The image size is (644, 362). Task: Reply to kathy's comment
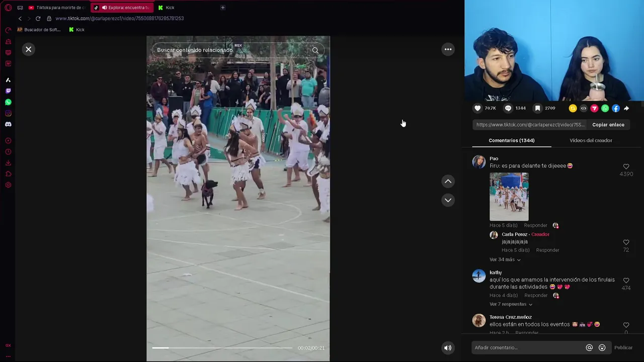click(535, 295)
